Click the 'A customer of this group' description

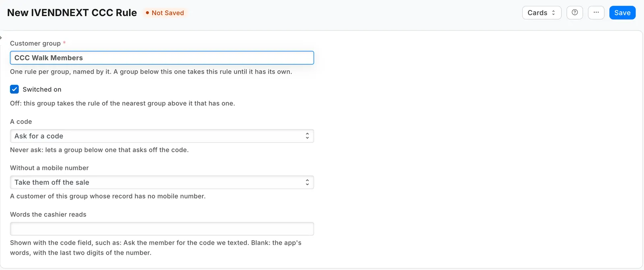(108, 196)
